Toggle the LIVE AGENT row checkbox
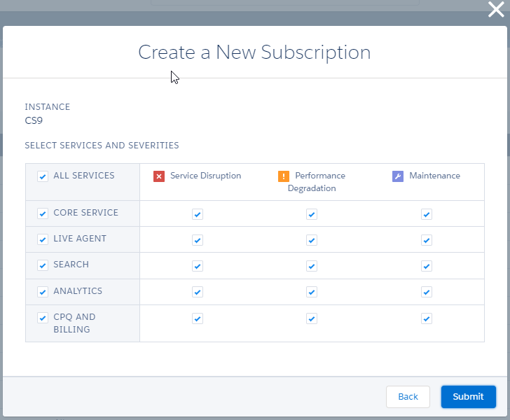510x420 pixels. coord(43,239)
